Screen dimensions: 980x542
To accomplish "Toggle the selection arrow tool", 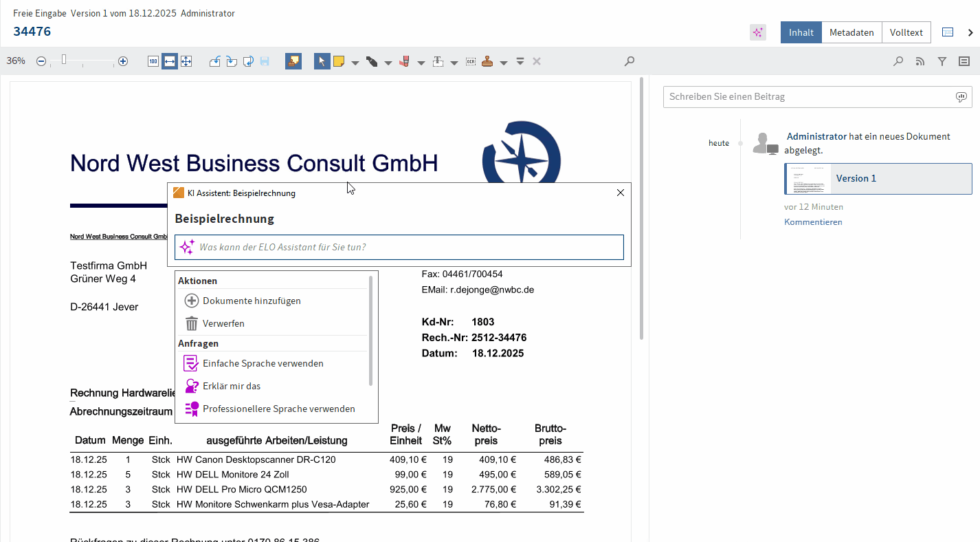I will click(x=322, y=61).
